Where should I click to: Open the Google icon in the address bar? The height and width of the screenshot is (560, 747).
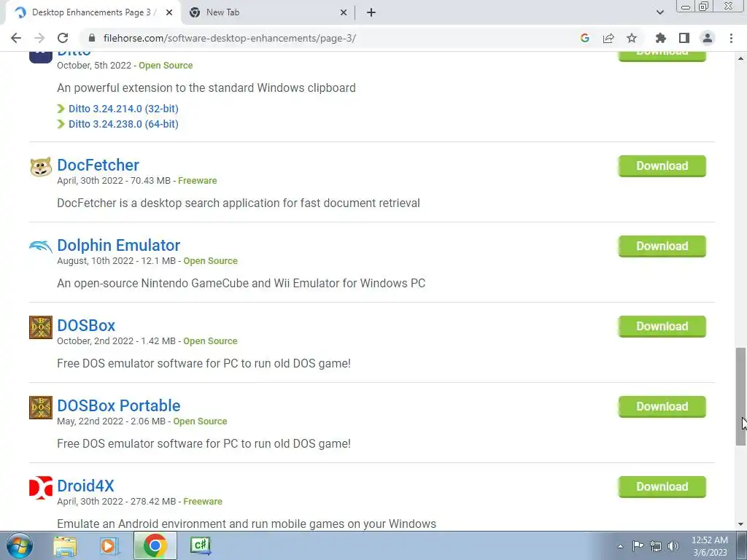585,38
